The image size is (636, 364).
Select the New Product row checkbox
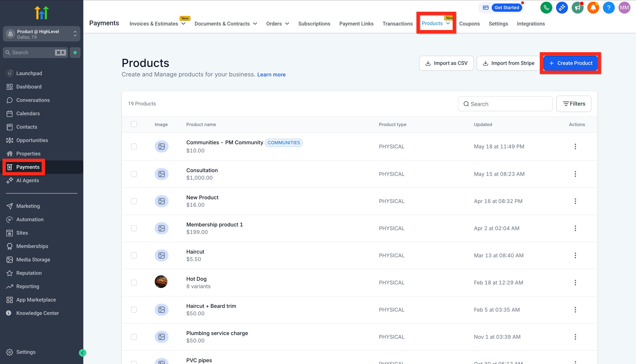134,201
